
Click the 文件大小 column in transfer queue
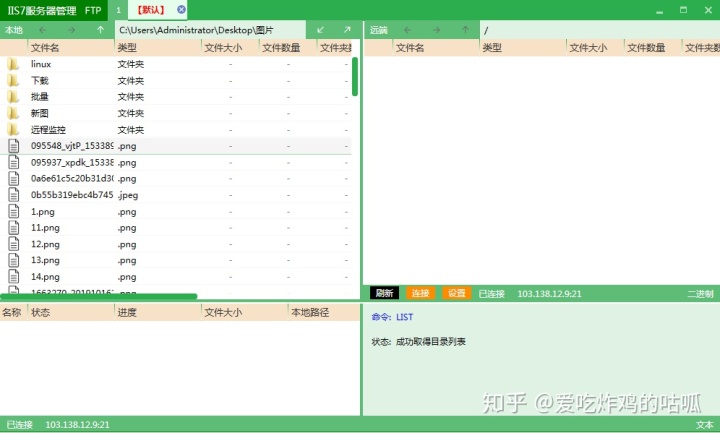pos(223,313)
